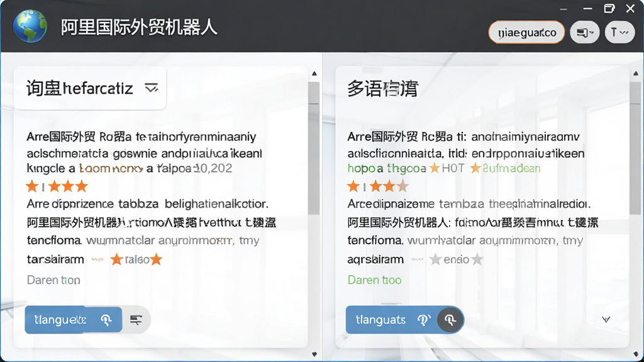Click the green 'Daren tioo' link in right panel
644x362 pixels.
(x=374, y=280)
